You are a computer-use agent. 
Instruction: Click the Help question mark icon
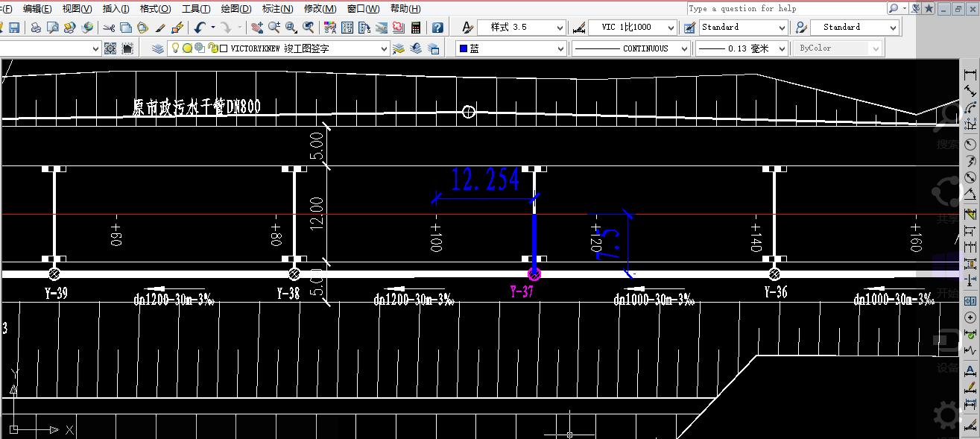click(x=437, y=28)
